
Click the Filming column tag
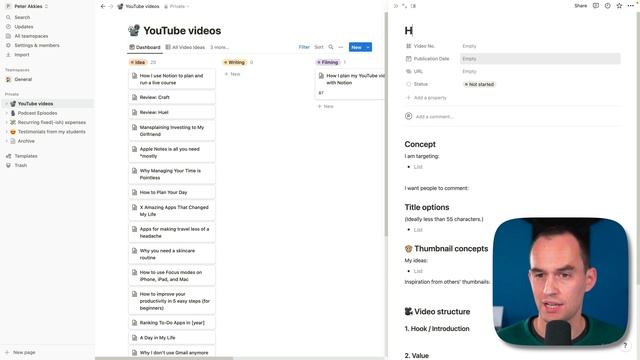(328, 62)
